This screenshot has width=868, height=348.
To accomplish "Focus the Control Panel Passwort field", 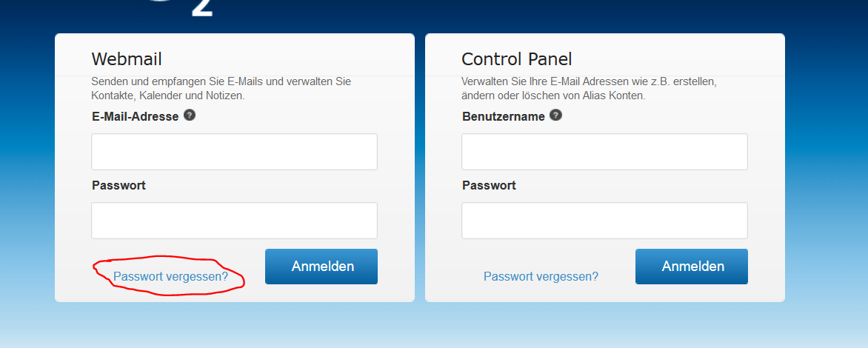I will click(x=604, y=220).
